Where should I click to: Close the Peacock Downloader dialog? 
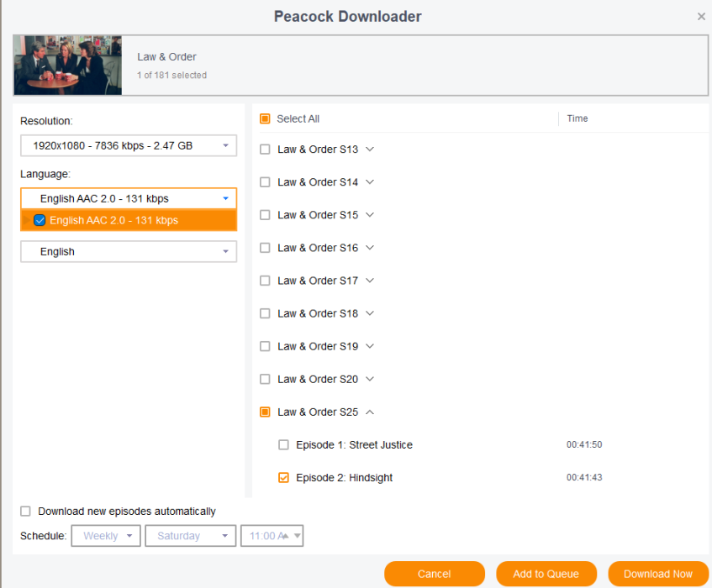pos(701,17)
